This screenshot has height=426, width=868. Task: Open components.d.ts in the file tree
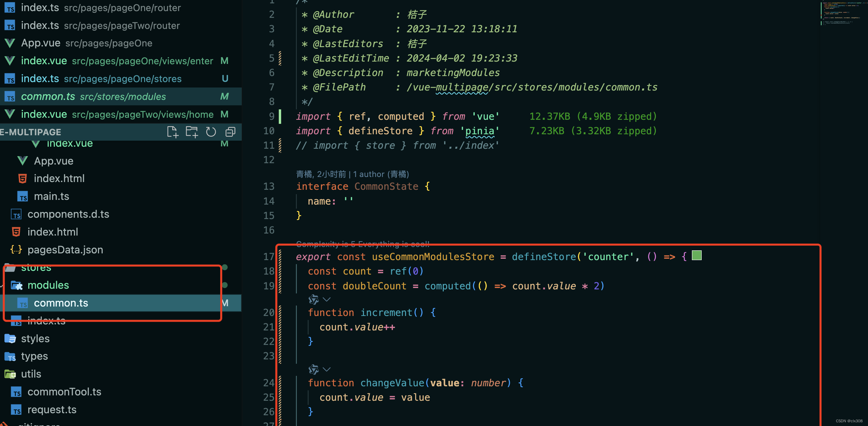[x=121, y=214]
